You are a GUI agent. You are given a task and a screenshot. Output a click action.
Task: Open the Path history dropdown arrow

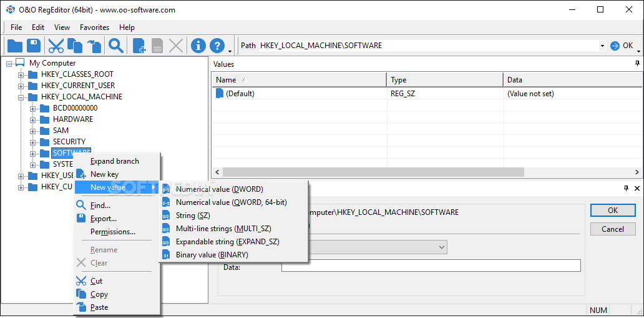pyautogui.click(x=602, y=46)
